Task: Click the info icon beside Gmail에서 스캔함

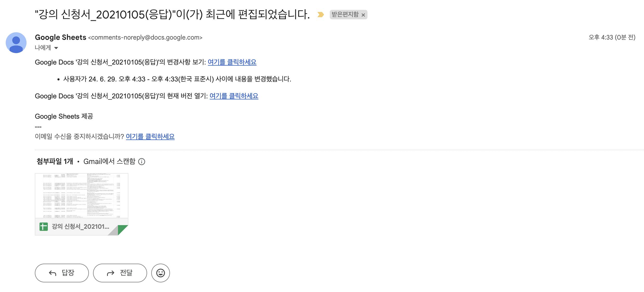Action: (142, 162)
